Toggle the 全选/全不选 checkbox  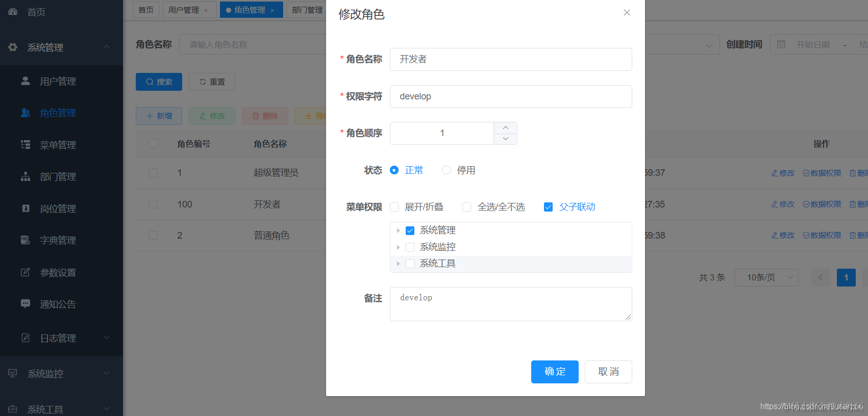(x=466, y=207)
